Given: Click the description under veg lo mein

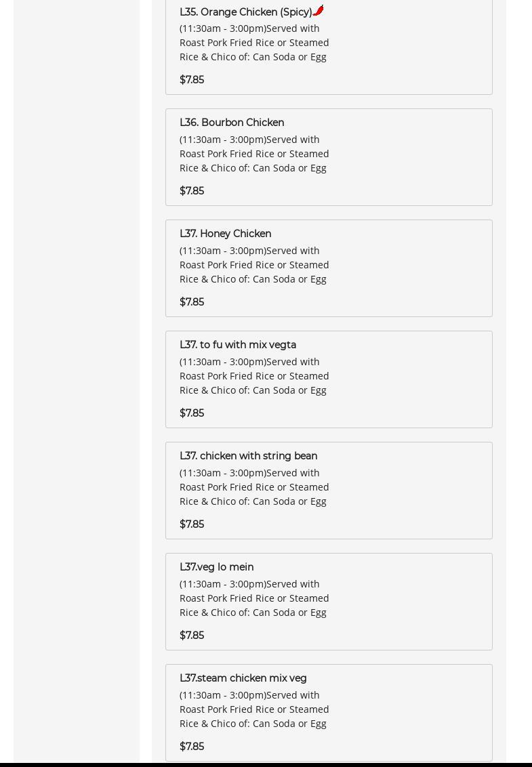Looking at the screenshot, I should click(254, 598).
